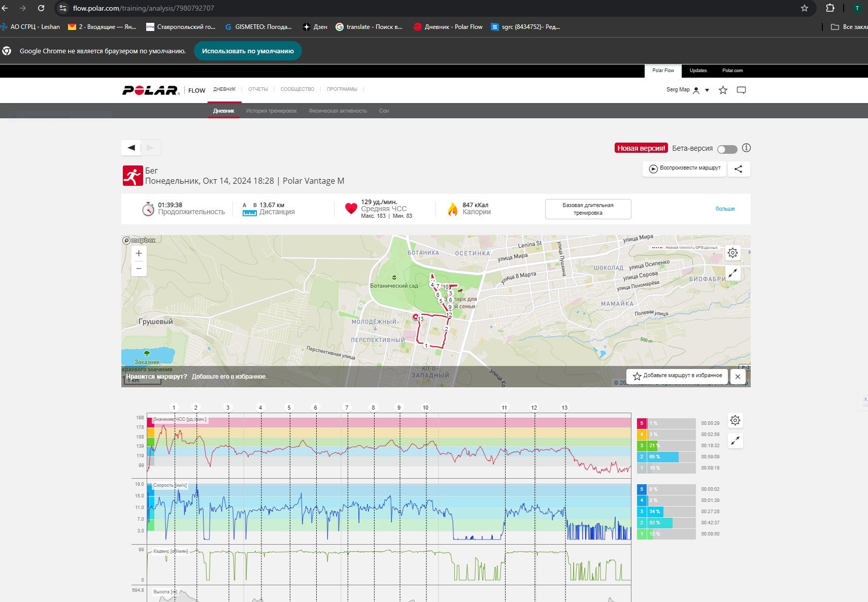The height and width of the screenshot is (602, 868).
Task: Open the Дзен bookmark
Action: tap(315, 27)
